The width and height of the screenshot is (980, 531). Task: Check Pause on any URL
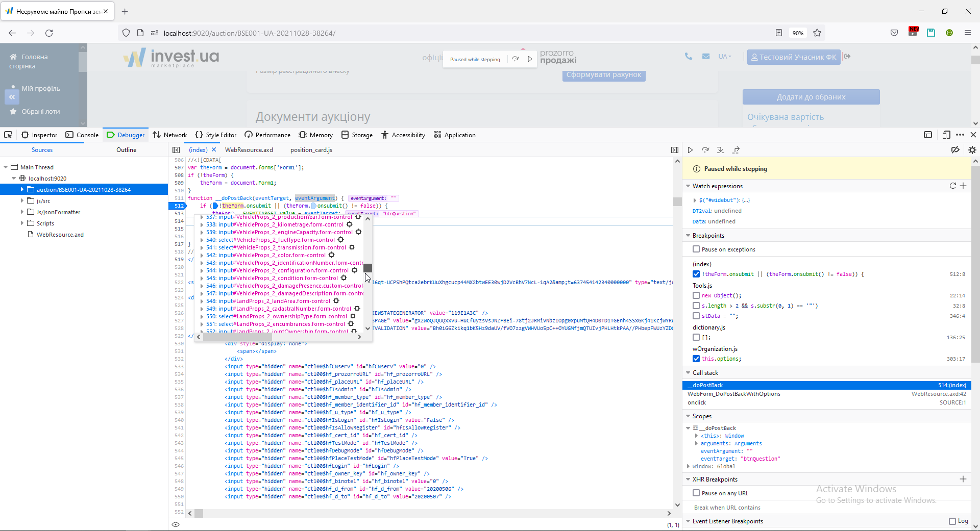point(696,493)
